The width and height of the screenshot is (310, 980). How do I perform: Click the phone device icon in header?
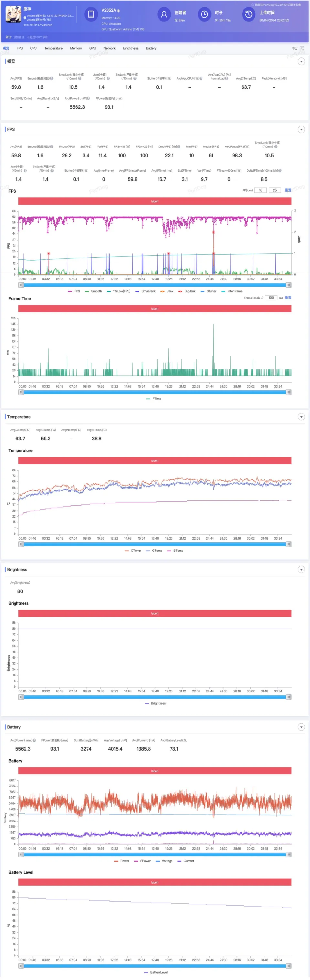(x=91, y=15)
